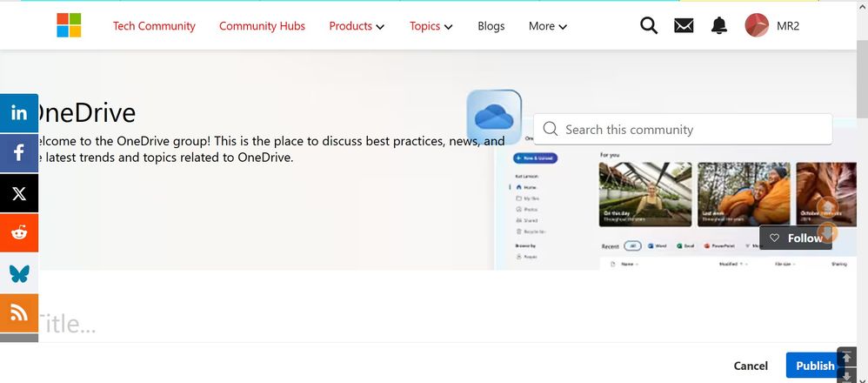
Task: Expand the Products menu
Action: coord(357,26)
